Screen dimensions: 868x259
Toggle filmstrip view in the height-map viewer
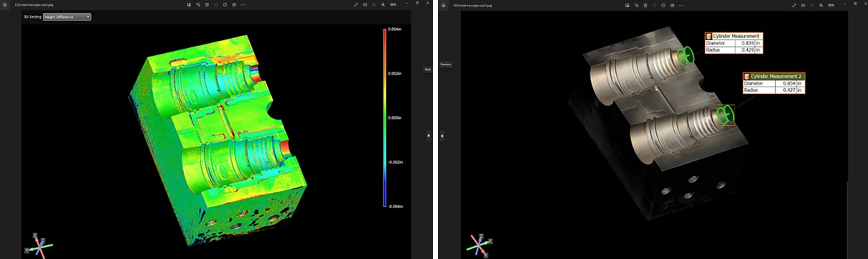[x=365, y=4]
